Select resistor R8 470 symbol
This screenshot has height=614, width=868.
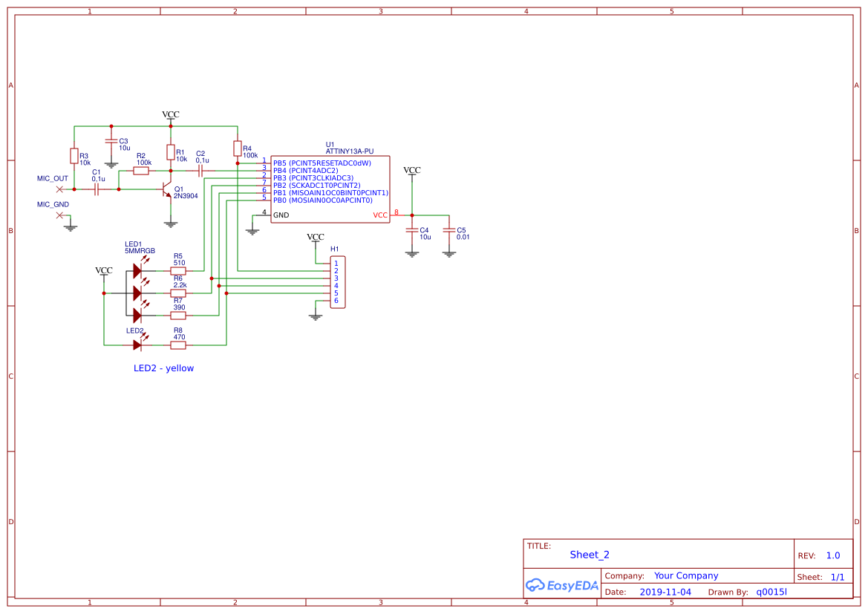[178, 345]
